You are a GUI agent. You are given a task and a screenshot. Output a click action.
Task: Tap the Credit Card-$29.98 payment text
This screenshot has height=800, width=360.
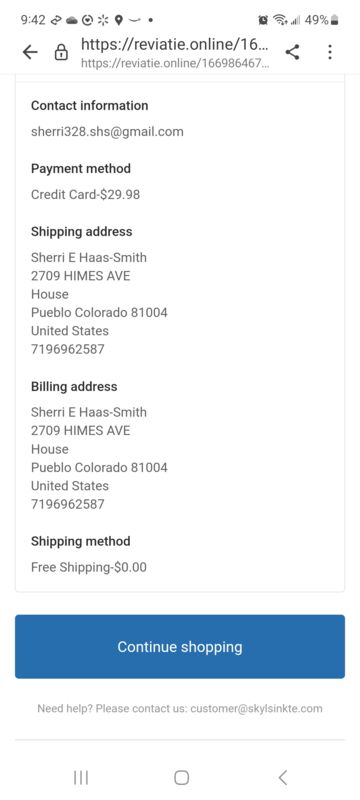[x=85, y=194]
